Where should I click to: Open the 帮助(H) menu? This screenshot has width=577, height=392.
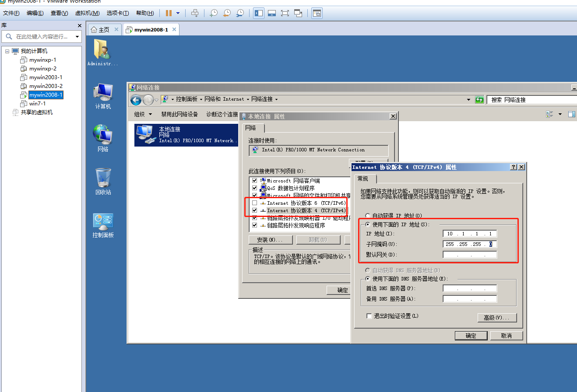[145, 13]
